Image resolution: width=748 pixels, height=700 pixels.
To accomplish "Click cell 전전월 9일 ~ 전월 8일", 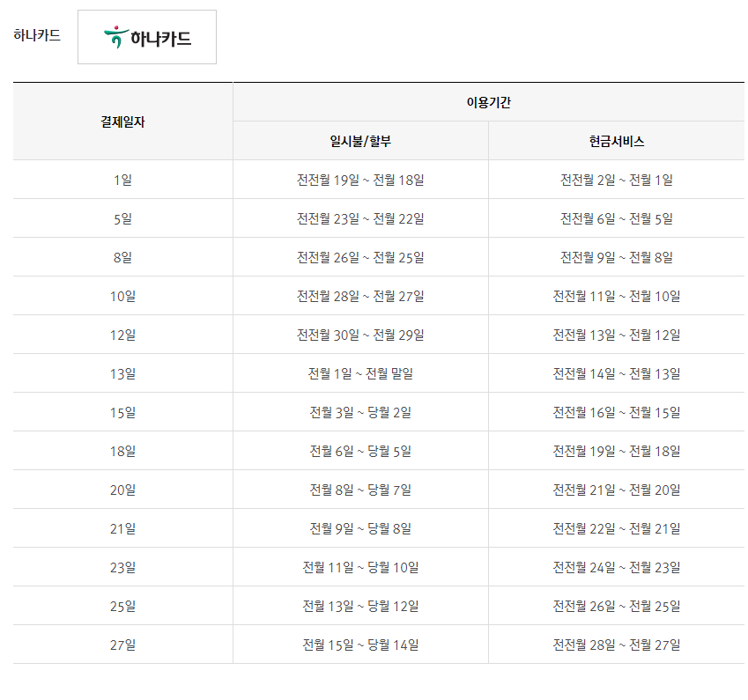I will tap(617, 257).
